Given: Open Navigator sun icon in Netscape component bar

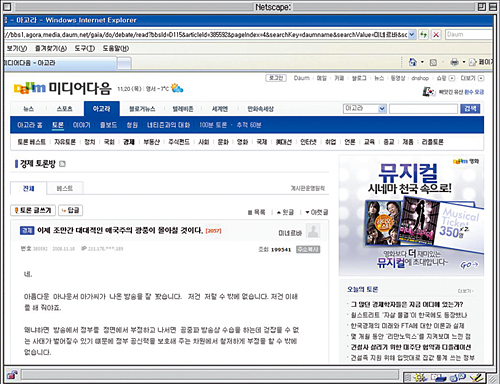Looking at the screenshot, I should pos(419,378).
